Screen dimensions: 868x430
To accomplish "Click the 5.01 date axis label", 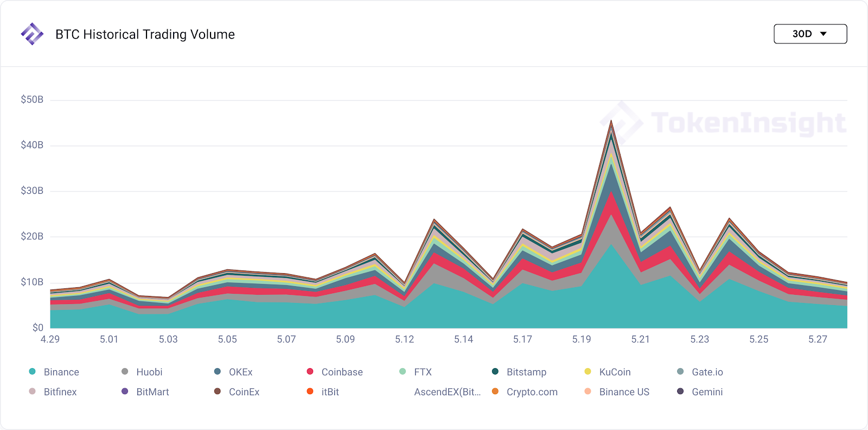I will coord(109,339).
